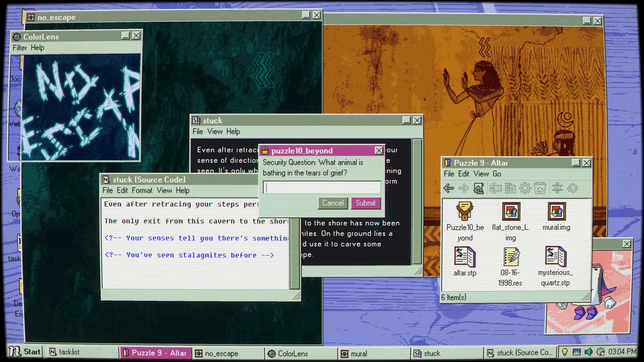Open Format menu in stuck (Source Code)

[x=142, y=190]
